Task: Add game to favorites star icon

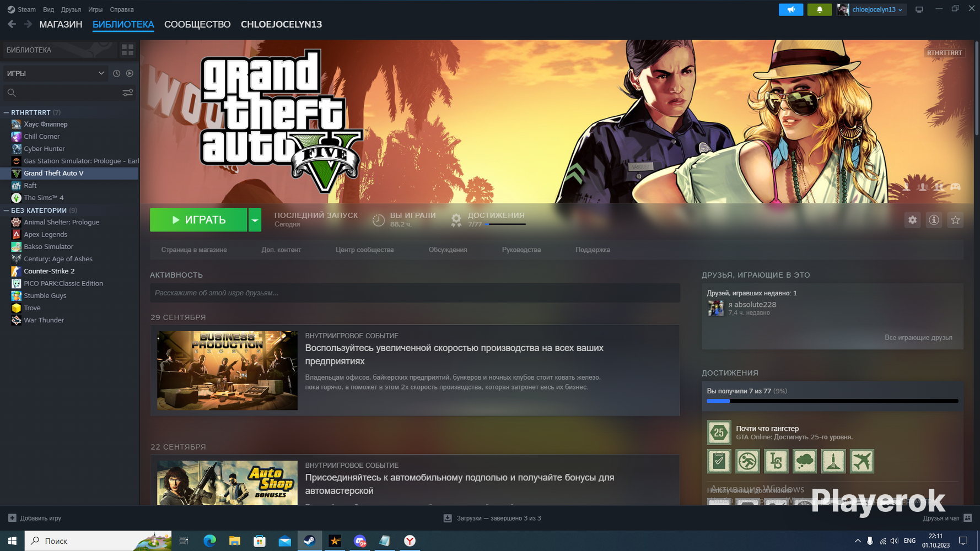Action: pos(955,220)
